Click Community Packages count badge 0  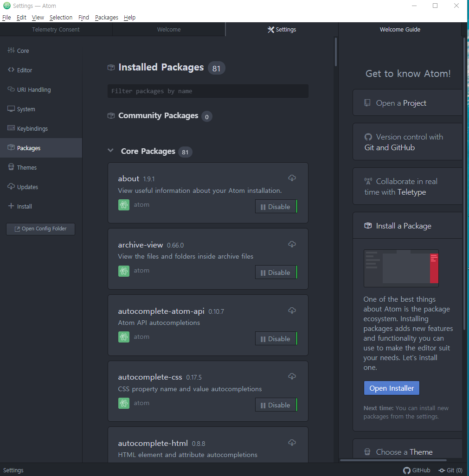tap(206, 117)
